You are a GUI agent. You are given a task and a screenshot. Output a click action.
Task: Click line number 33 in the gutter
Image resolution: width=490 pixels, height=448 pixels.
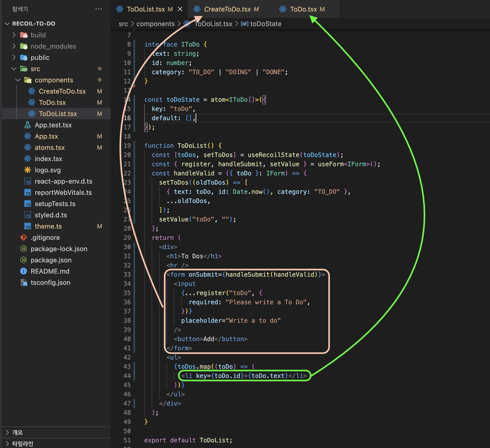[x=127, y=274]
